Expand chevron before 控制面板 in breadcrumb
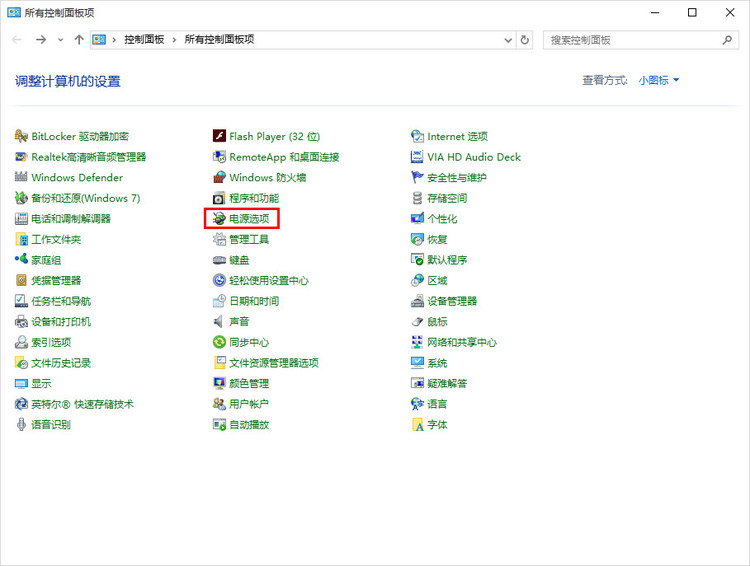The image size is (750, 566). click(x=114, y=40)
